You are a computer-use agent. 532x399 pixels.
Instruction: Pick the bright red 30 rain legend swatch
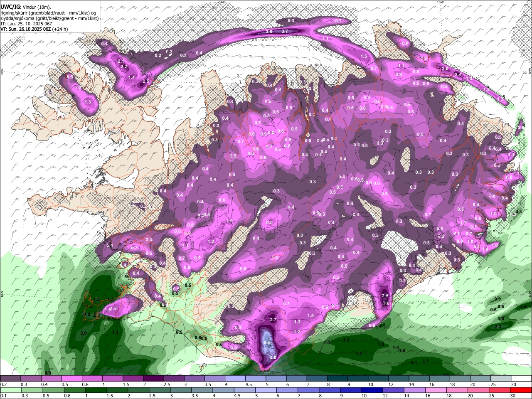click(x=520, y=390)
